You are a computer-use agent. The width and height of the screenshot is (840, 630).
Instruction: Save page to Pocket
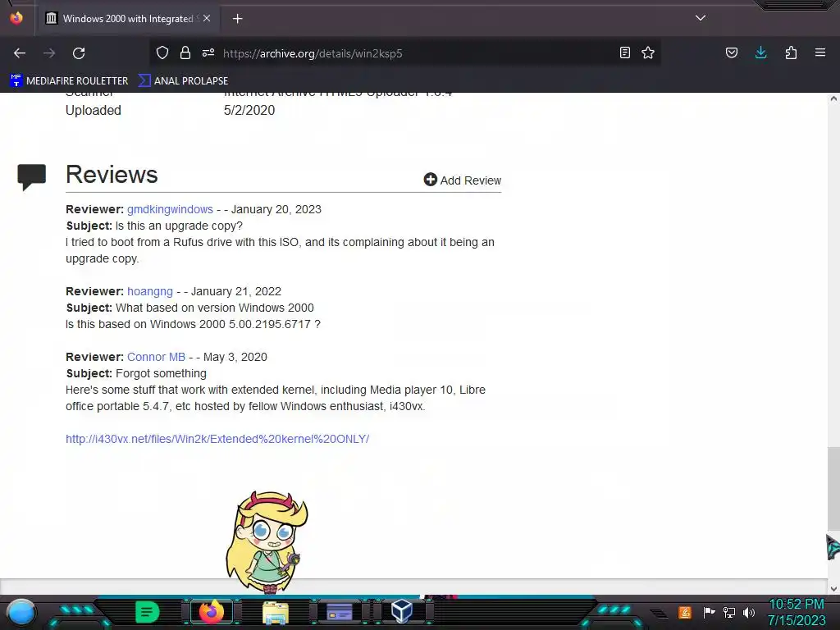click(731, 52)
